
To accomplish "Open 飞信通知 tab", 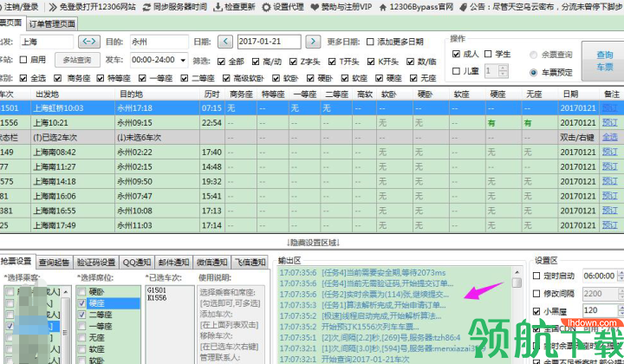I will point(250,262).
